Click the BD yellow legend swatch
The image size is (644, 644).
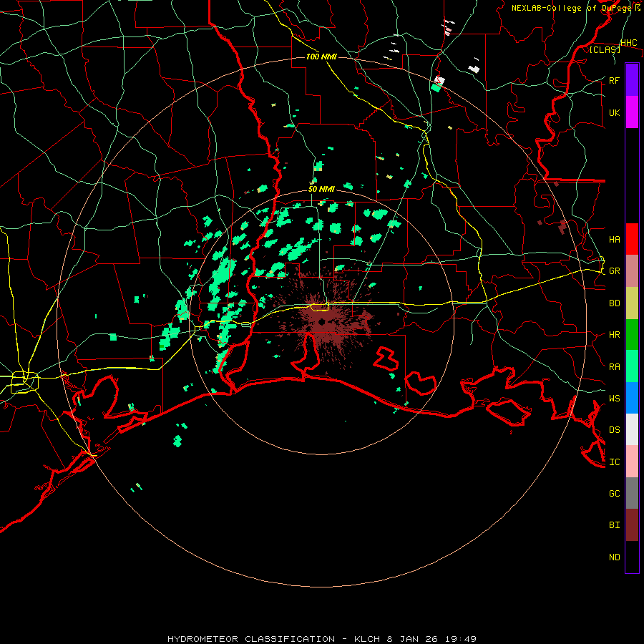tap(632, 303)
